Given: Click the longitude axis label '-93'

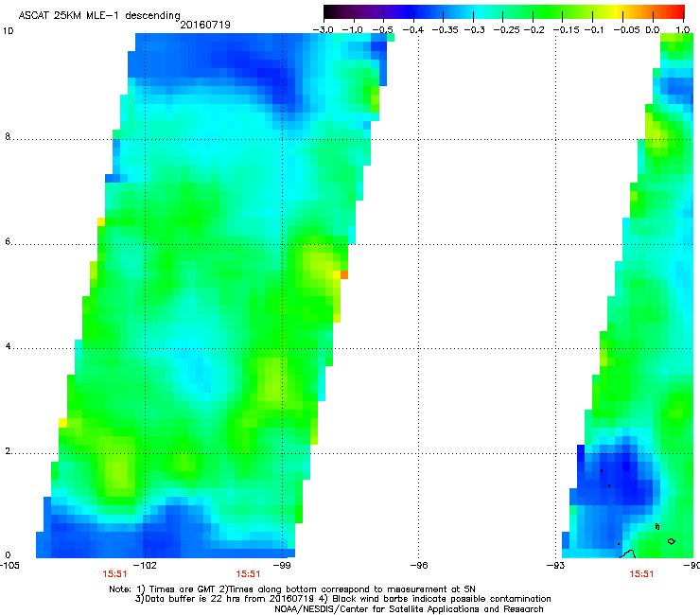Looking at the screenshot, I should coord(555,566).
